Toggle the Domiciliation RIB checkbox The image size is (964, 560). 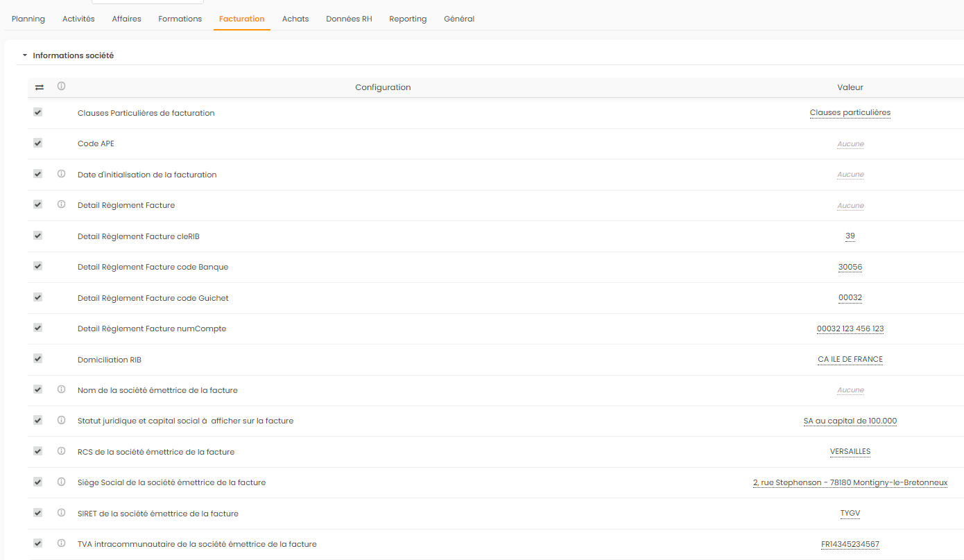click(38, 358)
